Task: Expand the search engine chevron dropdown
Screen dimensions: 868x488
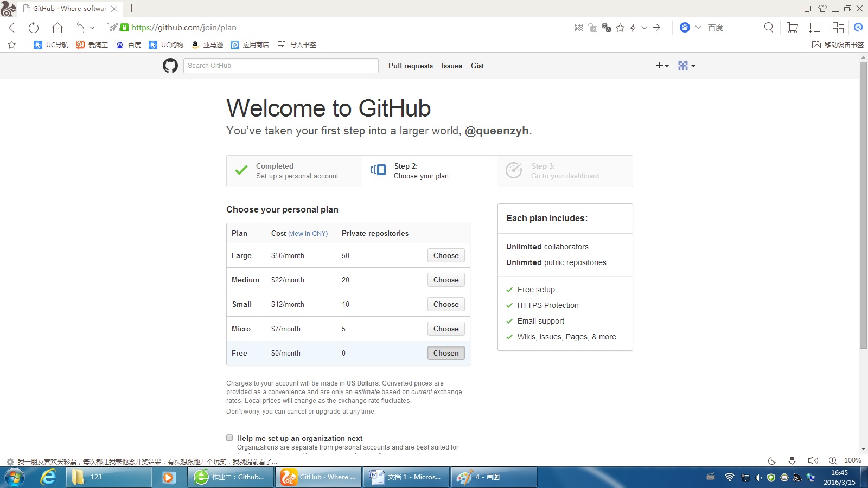Action: point(698,28)
